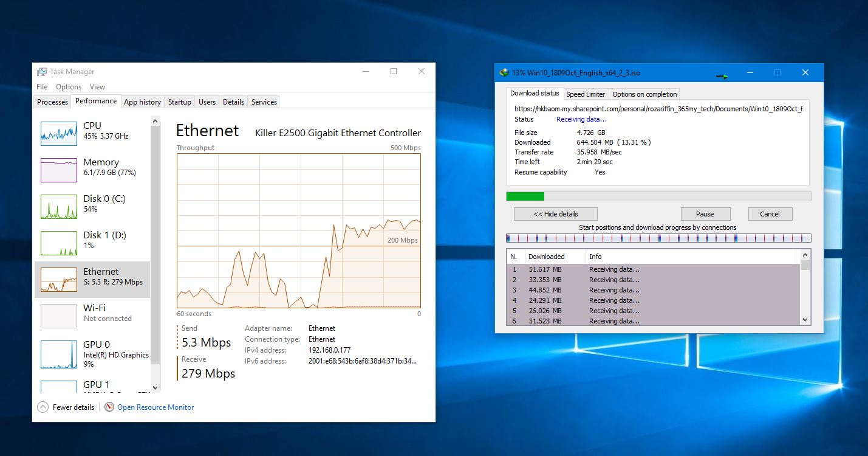868x456 pixels.
Task: Open the Disk 0 (C:) graph
Action: tap(59, 206)
